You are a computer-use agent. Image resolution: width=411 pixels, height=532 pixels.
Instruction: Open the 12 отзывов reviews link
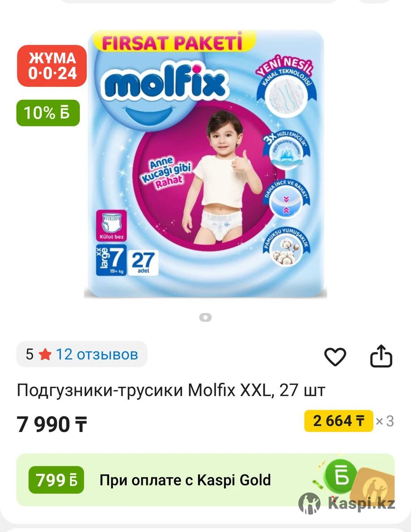pyautogui.click(x=97, y=355)
